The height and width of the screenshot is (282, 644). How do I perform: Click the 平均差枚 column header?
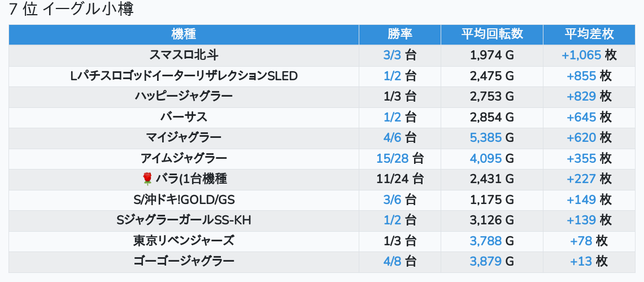(x=589, y=34)
